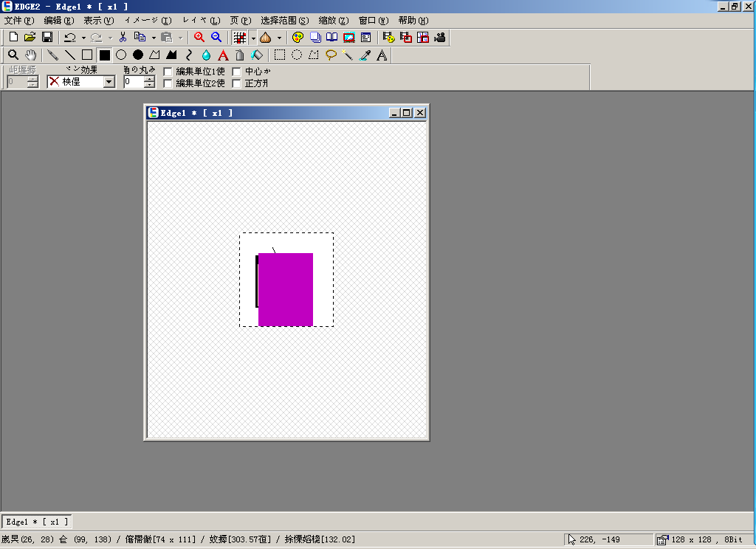Enable the 編集単位1使 checkbox

168,72
